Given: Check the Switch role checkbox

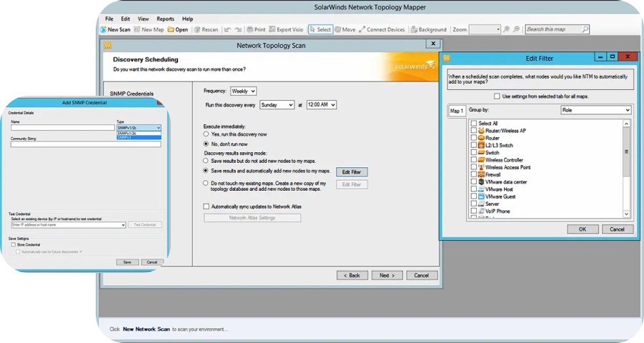Looking at the screenshot, I should (474, 152).
